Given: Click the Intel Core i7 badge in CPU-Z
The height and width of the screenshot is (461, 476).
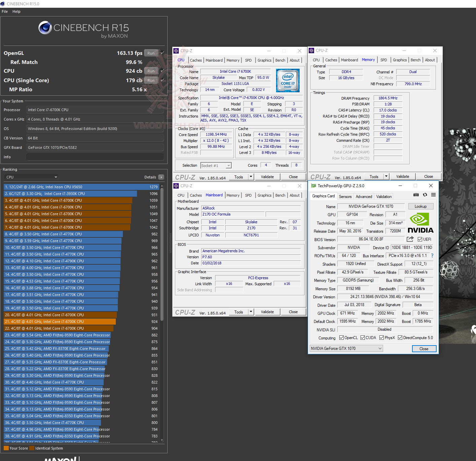Looking at the screenshot, I should coord(287,80).
